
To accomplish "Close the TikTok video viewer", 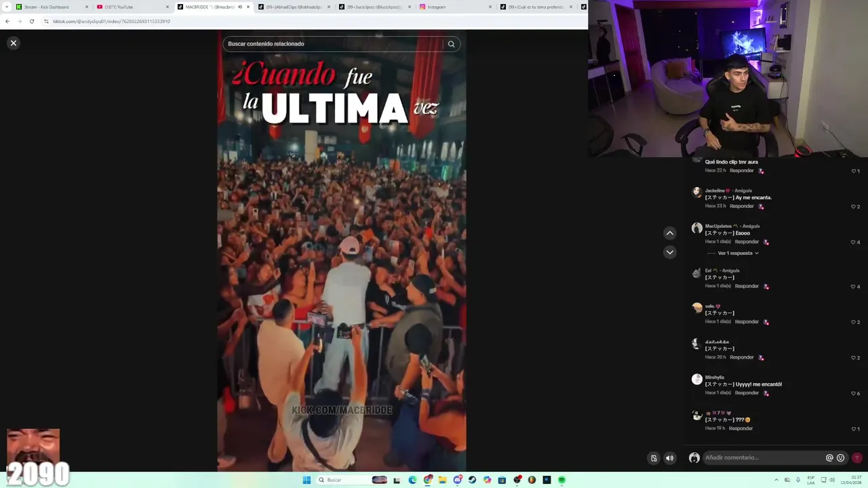I will point(13,43).
